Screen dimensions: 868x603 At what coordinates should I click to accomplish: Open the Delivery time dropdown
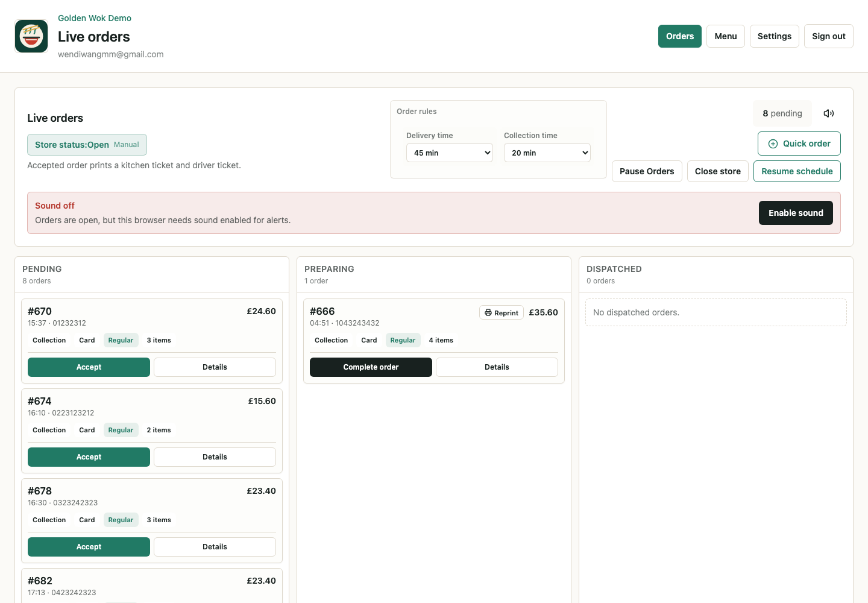(x=450, y=153)
